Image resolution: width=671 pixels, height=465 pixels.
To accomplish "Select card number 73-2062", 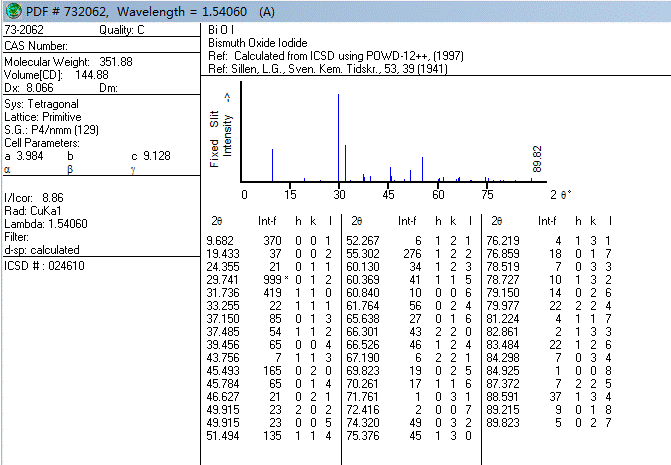I will [x=24, y=30].
